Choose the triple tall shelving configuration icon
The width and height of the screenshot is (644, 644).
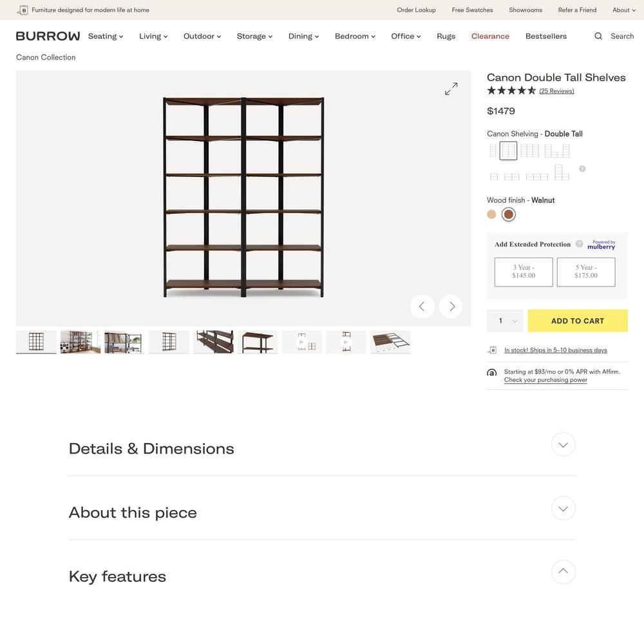point(530,151)
